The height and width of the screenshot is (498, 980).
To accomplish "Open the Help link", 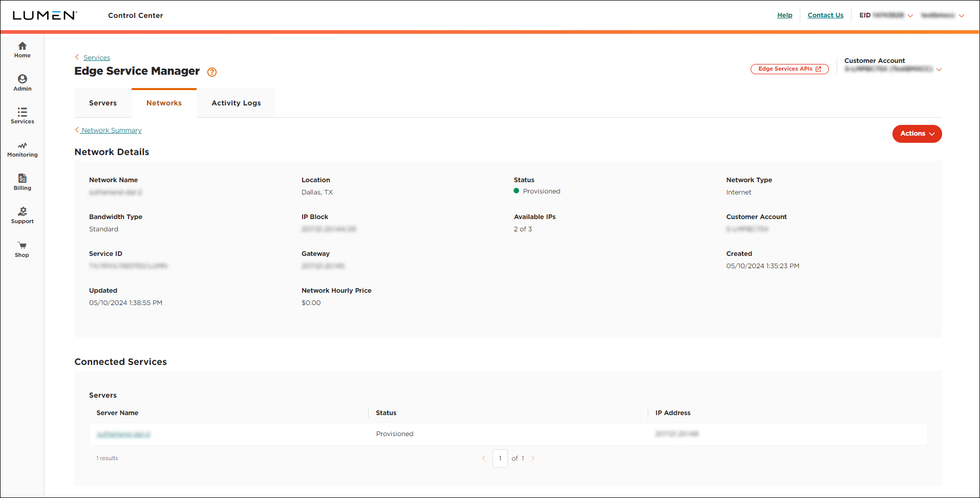I will click(x=784, y=15).
